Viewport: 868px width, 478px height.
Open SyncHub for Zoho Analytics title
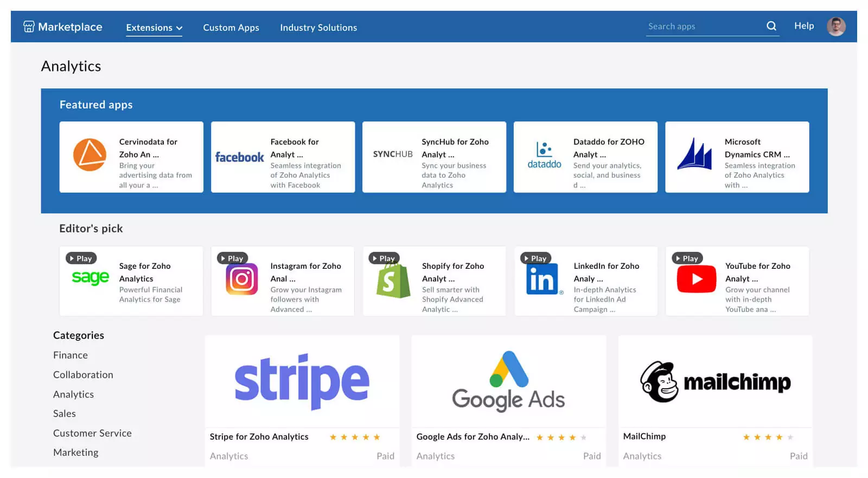point(455,148)
